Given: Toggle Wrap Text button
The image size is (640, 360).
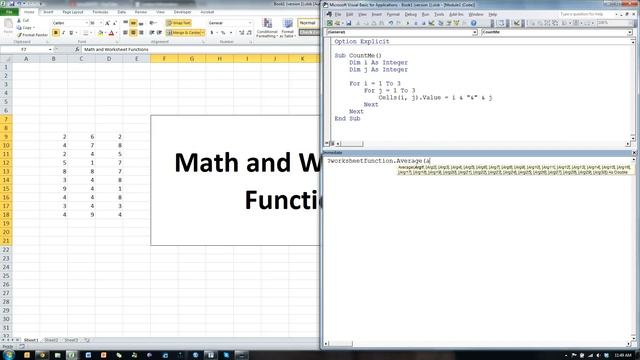Looking at the screenshot, I should coord(178,23).
